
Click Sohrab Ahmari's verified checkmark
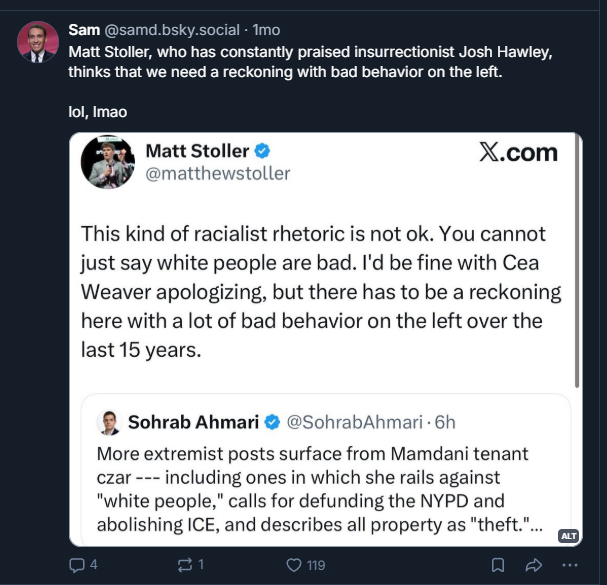tap(273, 422)
